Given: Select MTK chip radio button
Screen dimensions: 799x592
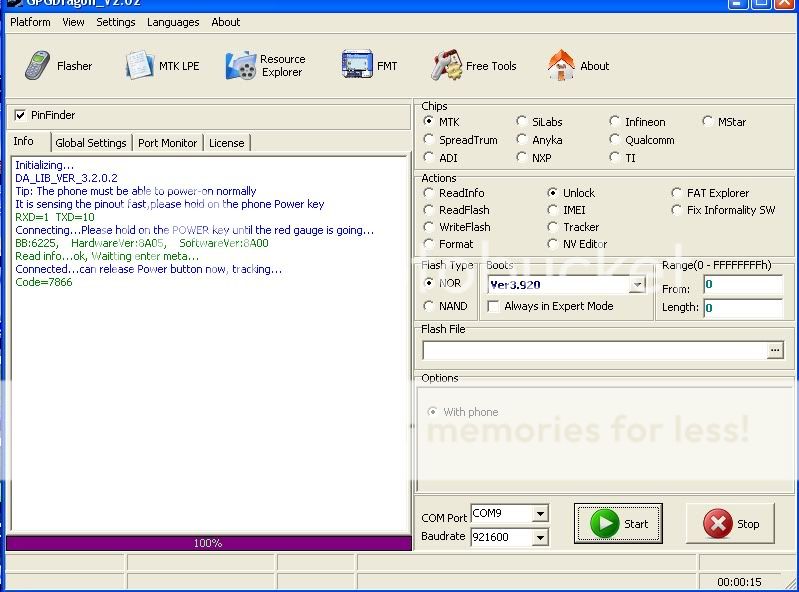Looking at the screenshot, I should [x=429, y=121].
